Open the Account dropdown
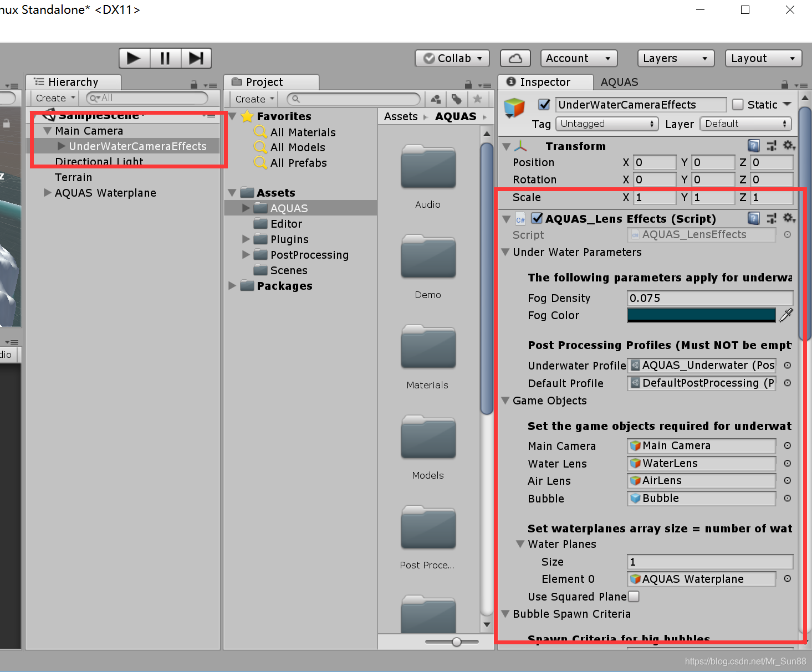This screenshot has height=672, width=812. pos(579,58)
